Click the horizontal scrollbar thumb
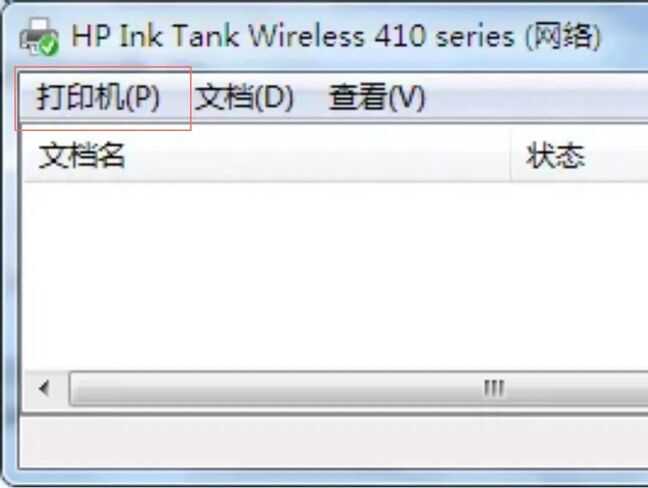 coord(359,388)
